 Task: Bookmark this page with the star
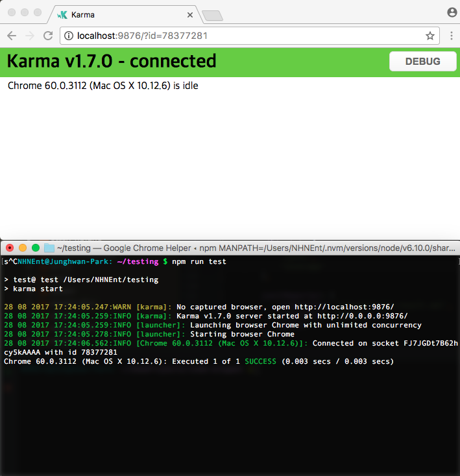[x=430, y=36]
